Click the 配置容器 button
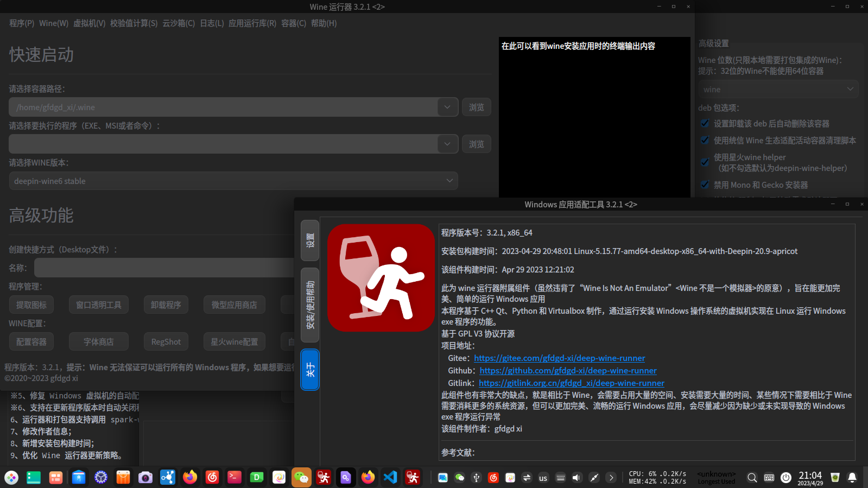Image resolution: width=868 pixels, height=488 pixels. pyautogui.click(x=31, y=341)
